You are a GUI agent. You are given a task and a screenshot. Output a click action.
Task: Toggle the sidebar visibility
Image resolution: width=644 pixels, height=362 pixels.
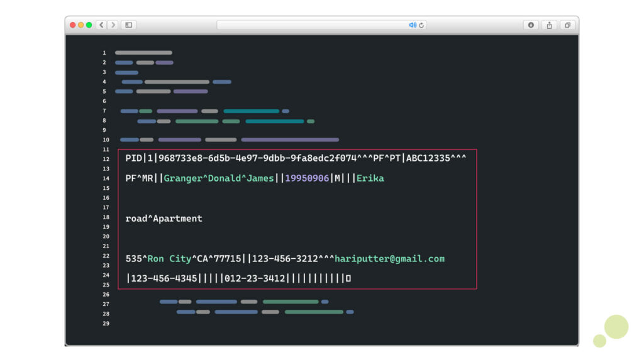click(128, 25)
